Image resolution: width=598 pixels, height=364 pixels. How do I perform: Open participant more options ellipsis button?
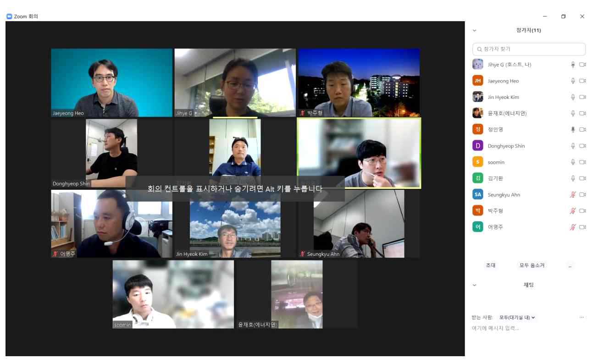[x=570, y=265]
